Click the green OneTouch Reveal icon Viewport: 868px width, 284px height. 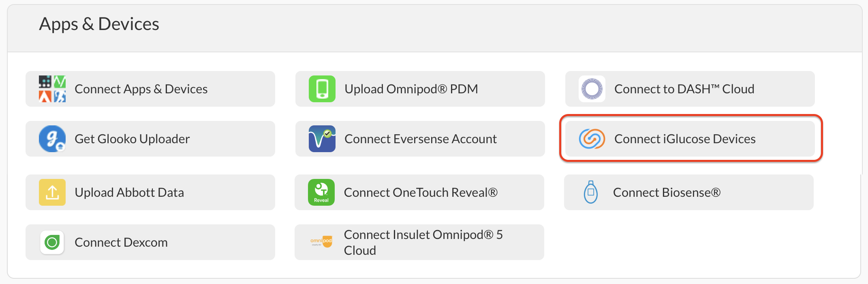click(321, 192)
